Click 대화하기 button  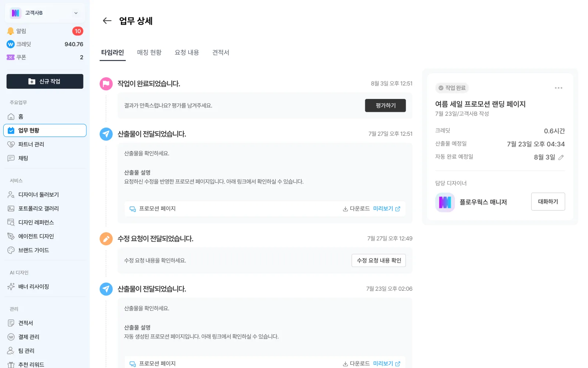pyautogui.click(x=548, y=202)
